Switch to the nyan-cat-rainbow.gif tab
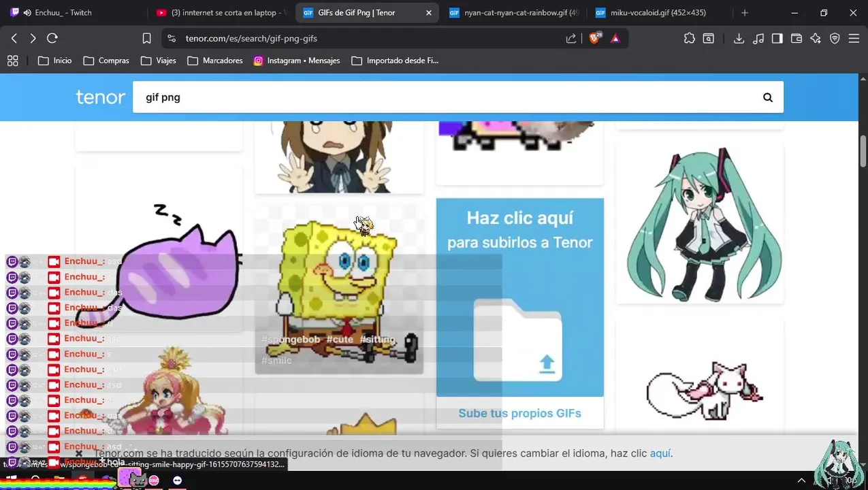The width and height of the screenshot is (868, 490). coord(515,12)
